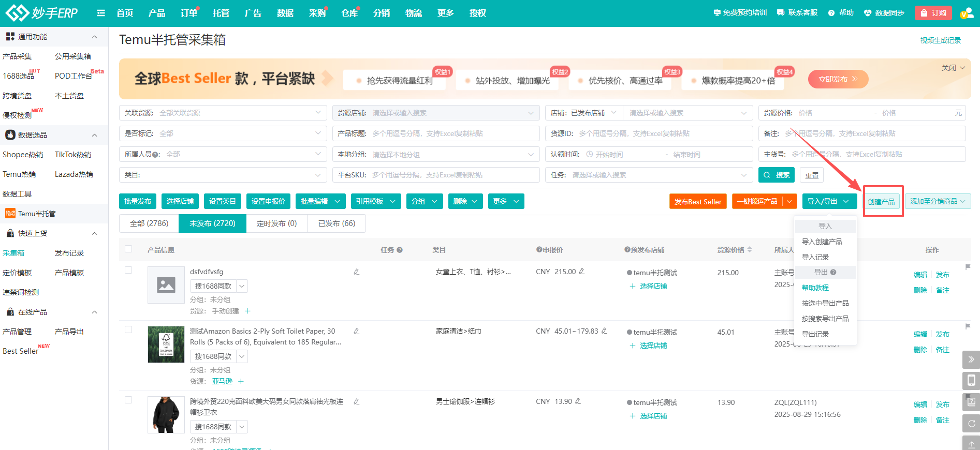
Task: Click the black hoodie product thumbnail
Action: [x=166, y=414]
